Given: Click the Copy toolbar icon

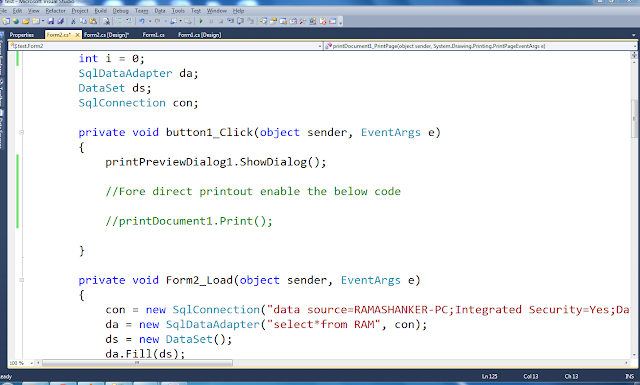Looking at the screenshot, I should coord(83,21).
